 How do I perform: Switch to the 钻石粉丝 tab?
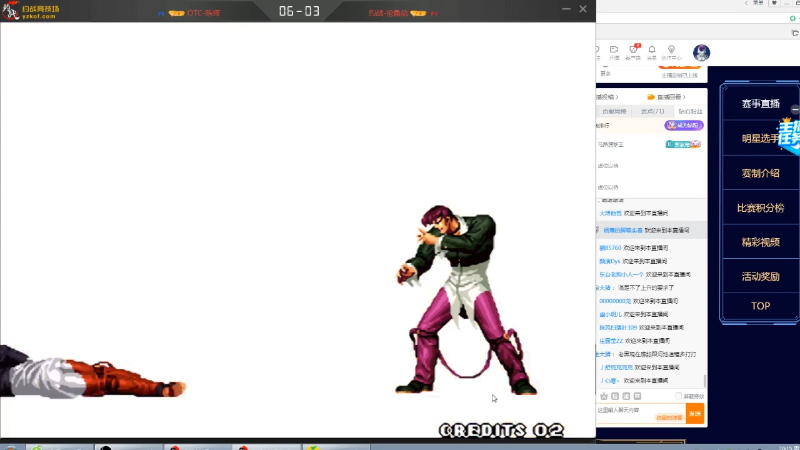tap(690, 111)
